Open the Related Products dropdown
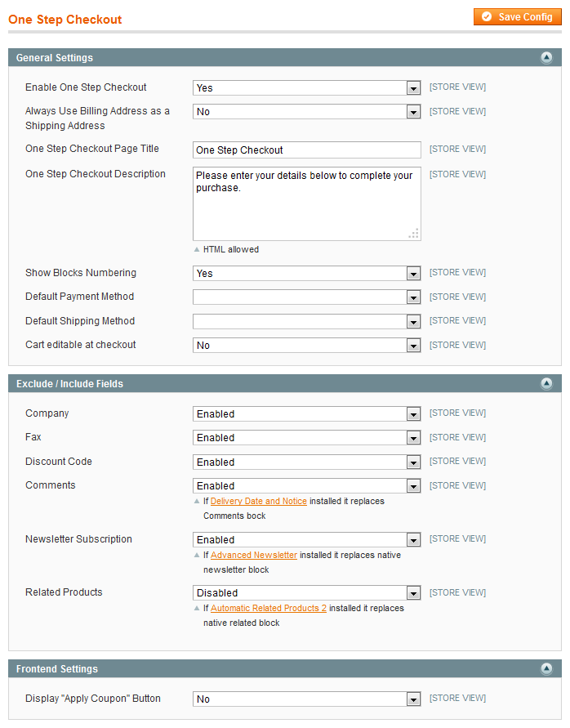 tap(307, 593)
